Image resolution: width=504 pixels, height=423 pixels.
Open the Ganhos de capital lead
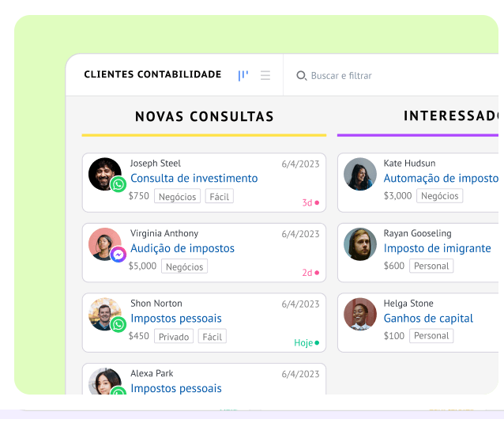pos(428,319)
